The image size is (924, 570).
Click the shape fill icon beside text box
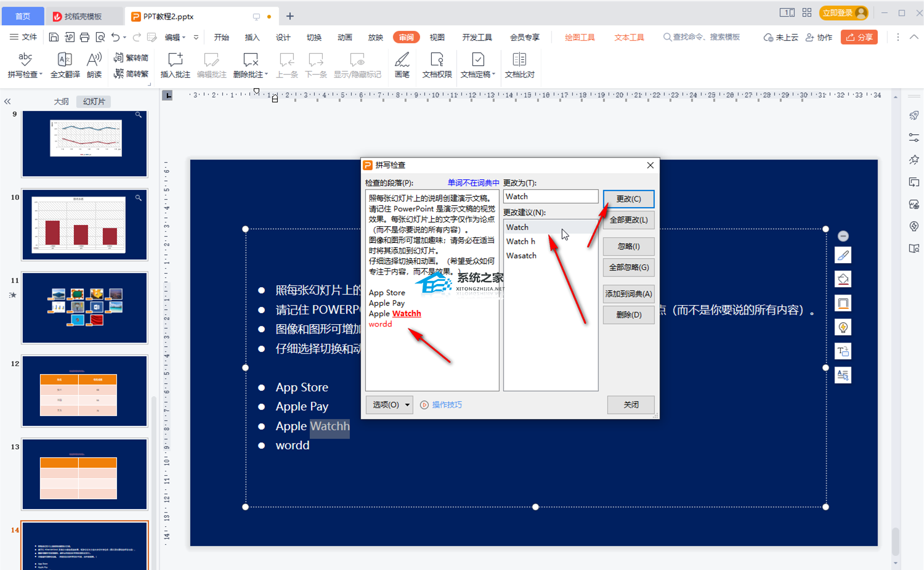tap(843, 279)
